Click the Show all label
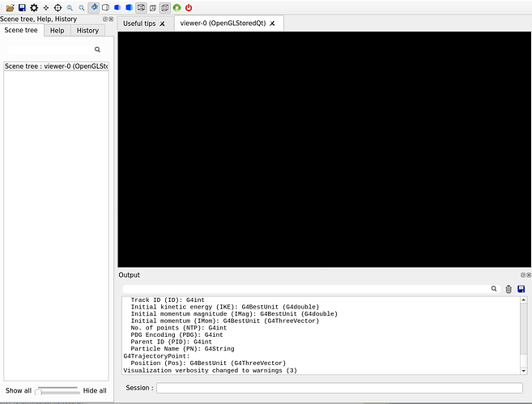The image size is (532, 404). coord(19,391)
